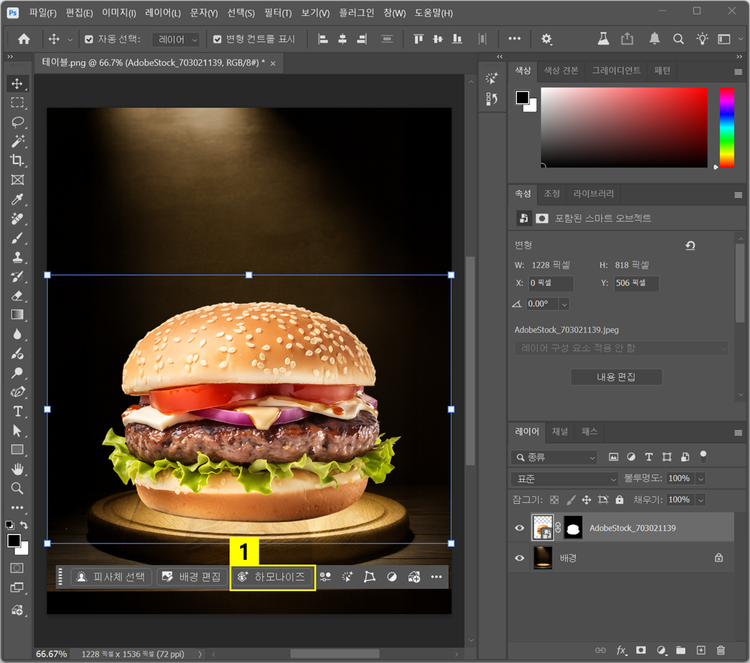Open the 레이어 auto-select dropdown
Viewport: 750px width, 663px height.
(x=176, y=39)
